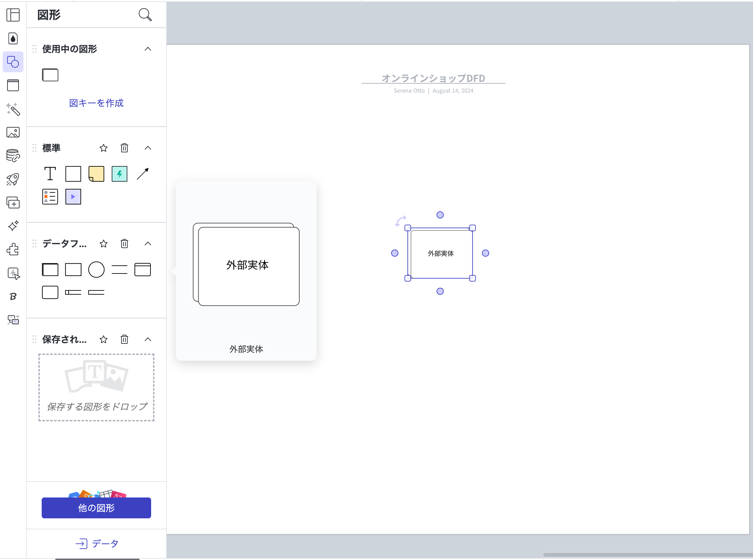Favorite the データフ... shape library
753x560 pixels.
(x=103, y=244)
